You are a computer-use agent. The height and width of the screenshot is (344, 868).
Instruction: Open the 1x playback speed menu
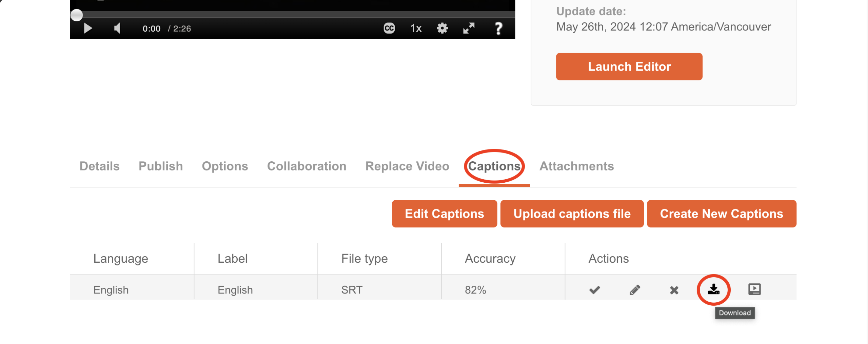point(416,28)
